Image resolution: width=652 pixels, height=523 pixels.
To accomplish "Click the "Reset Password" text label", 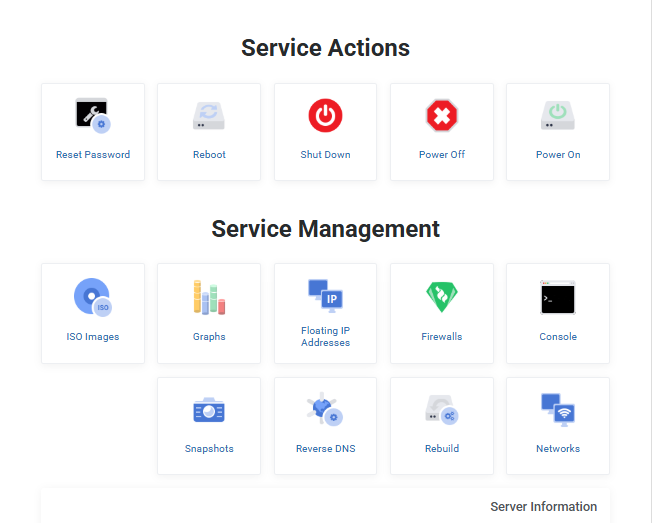I will (93, 155).
